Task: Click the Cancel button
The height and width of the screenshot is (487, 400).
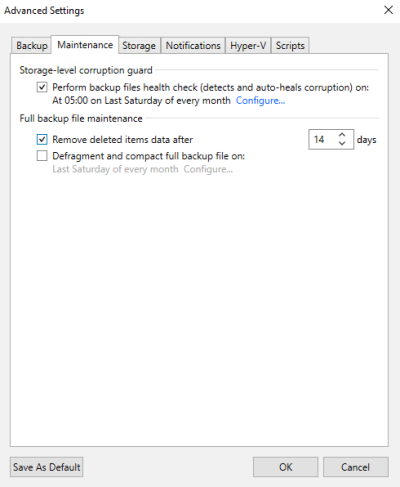Action: pyautogui.click(x=356, y=467)
